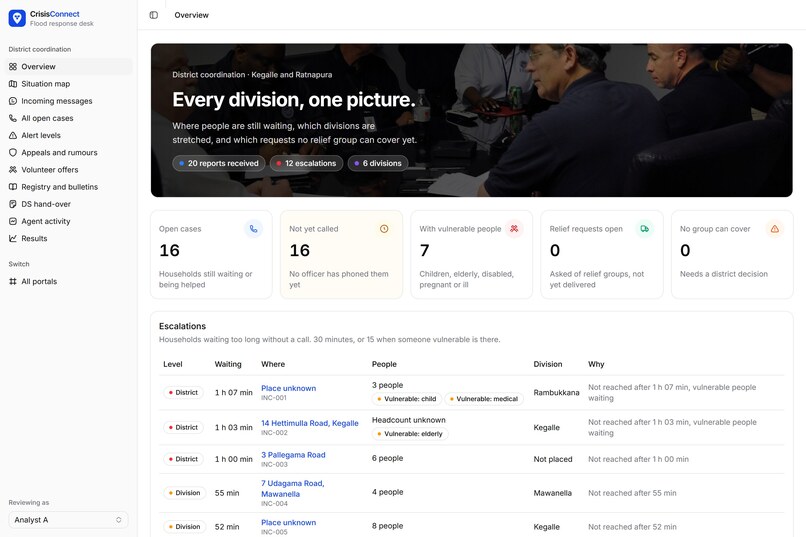
Task: Open Appeals and rumours section
Action: (68, 153)
